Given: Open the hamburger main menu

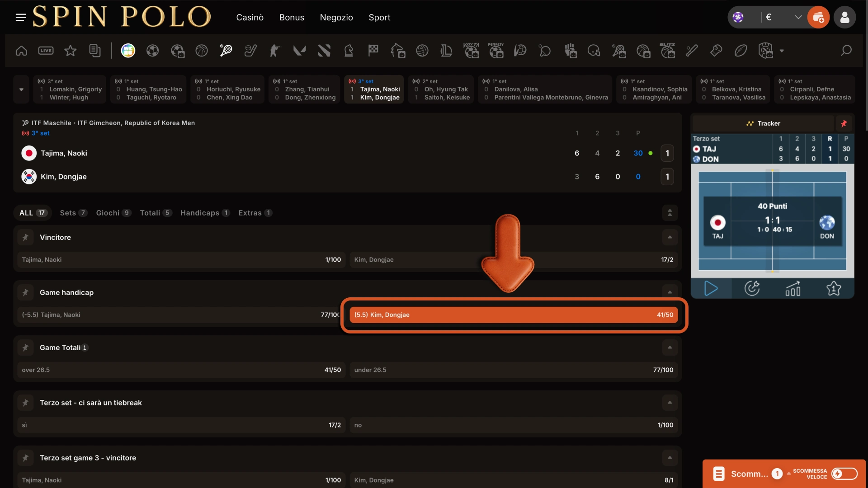Looking at the screenshot, I should point(21,17).
